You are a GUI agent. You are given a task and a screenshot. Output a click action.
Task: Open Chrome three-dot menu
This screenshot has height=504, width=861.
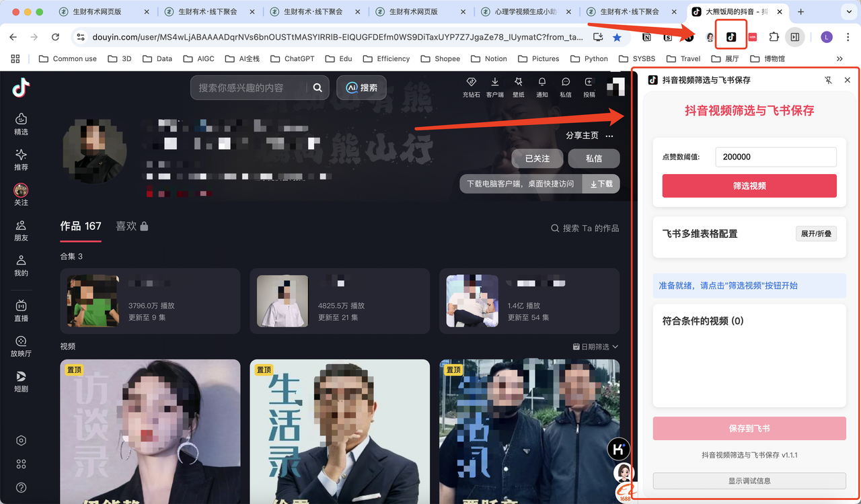coord(848,38)
